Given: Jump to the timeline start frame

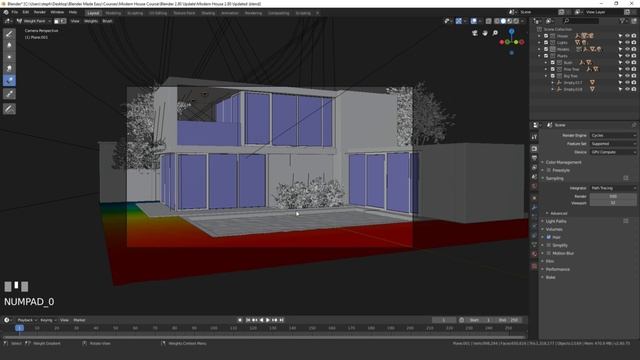Looking at the screenshot, I should 248,320.
